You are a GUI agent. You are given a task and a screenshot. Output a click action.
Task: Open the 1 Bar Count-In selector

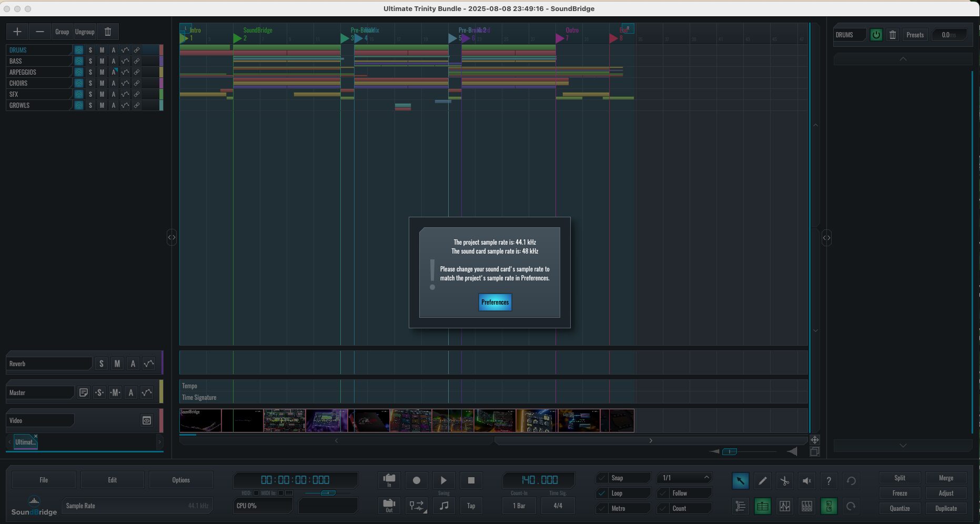pos(519,506)
